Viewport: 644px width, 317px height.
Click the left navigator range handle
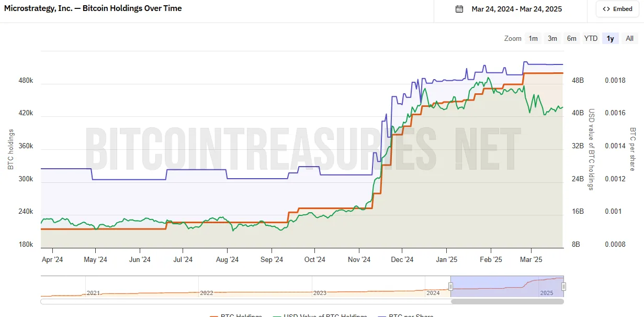pyautogui.click(x=450, y=286)
